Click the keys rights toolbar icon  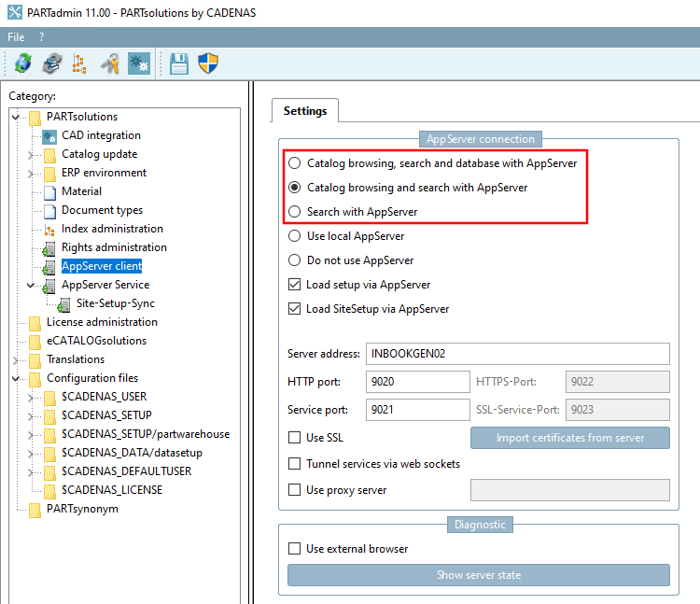point(110,63)
